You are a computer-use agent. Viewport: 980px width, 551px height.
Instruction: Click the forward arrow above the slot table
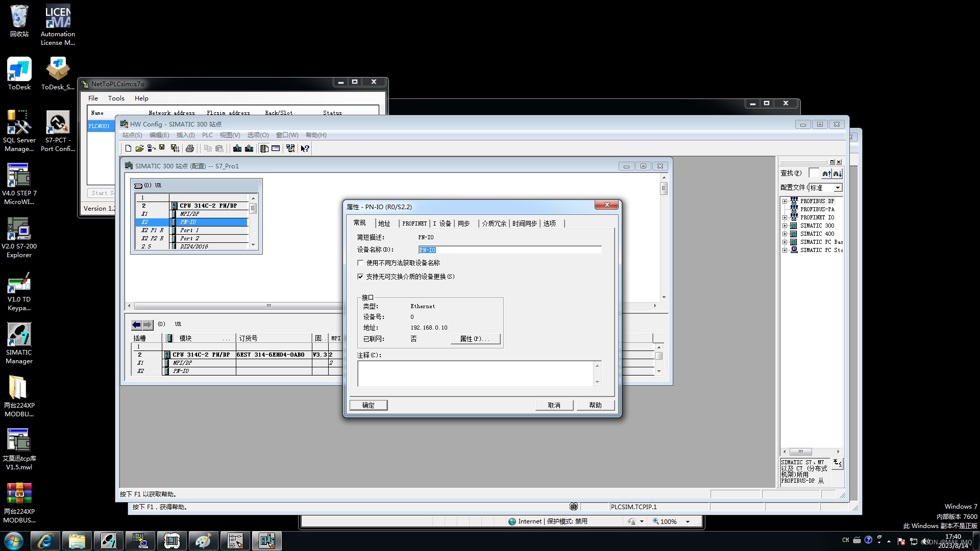pyautogui.click(x=148, y=324)
